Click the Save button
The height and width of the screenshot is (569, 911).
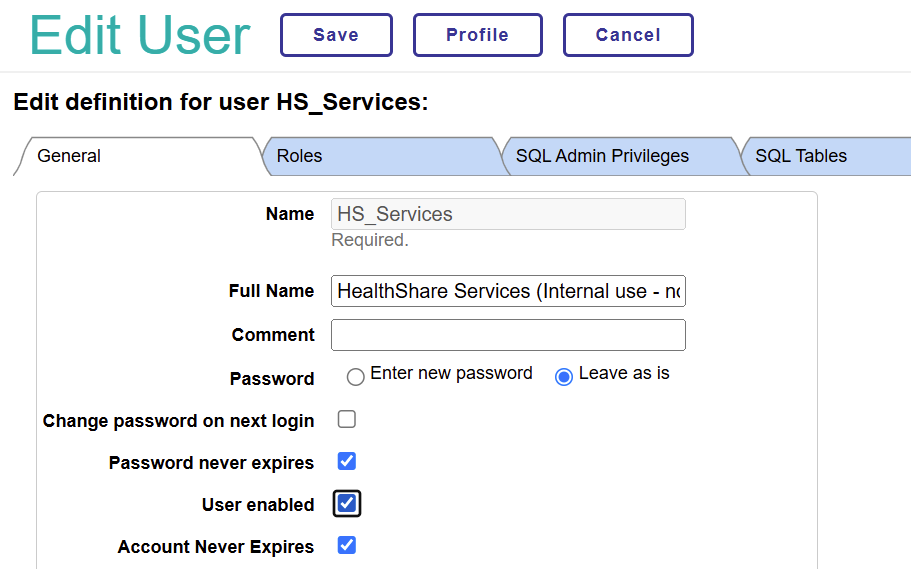[x=336, y=35]
